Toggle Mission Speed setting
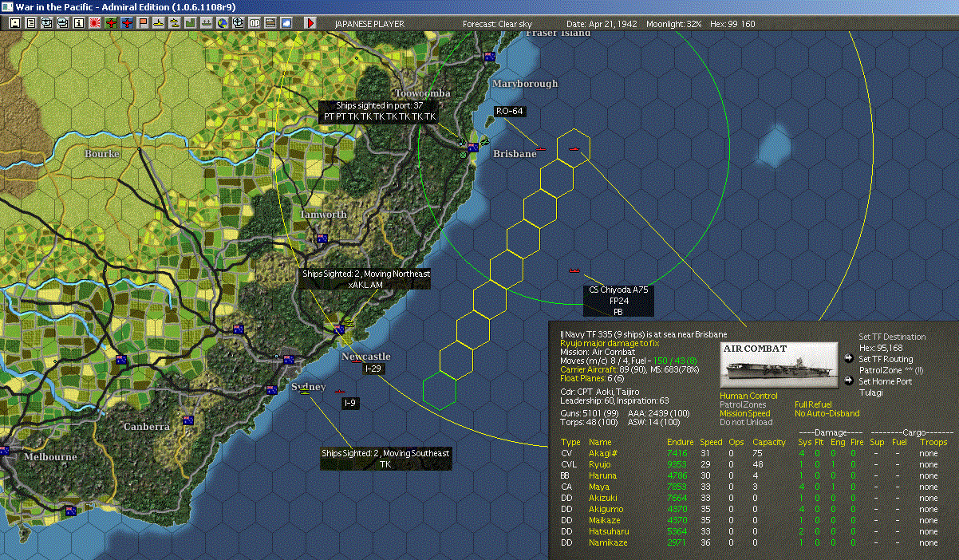 745,413
